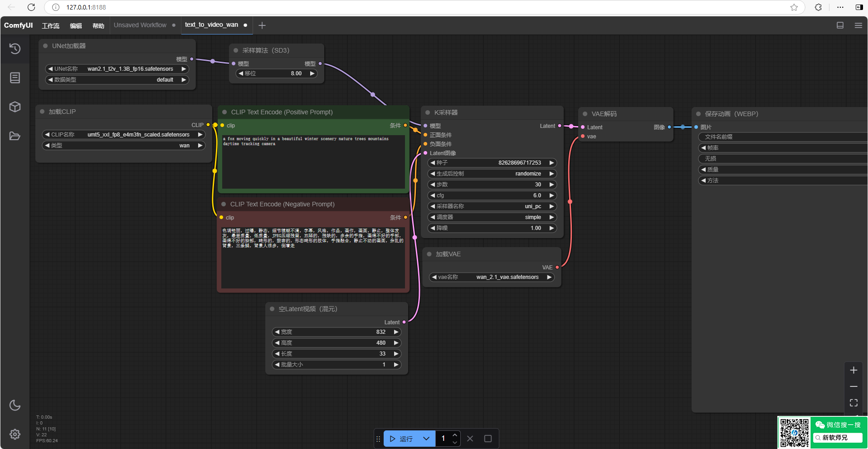Open the queue history sidebar icon
This screenshot has width=868, height=449.
[x=15, y=49]
